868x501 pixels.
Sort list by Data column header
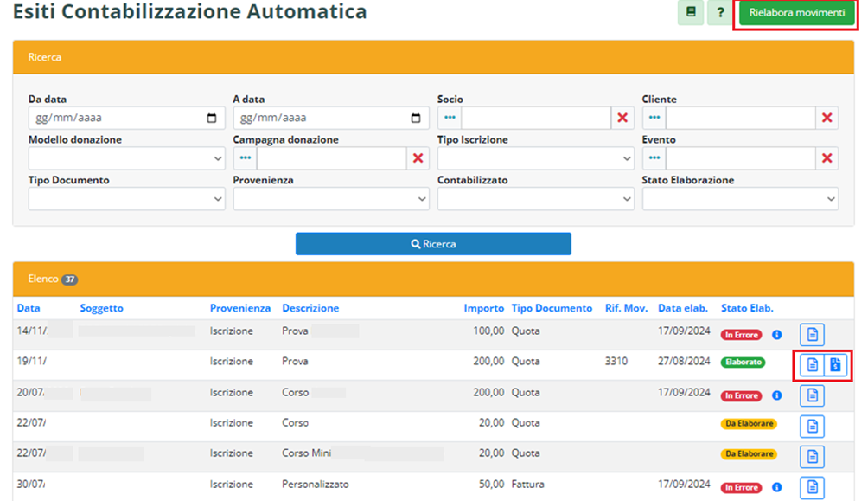point(29,308)
